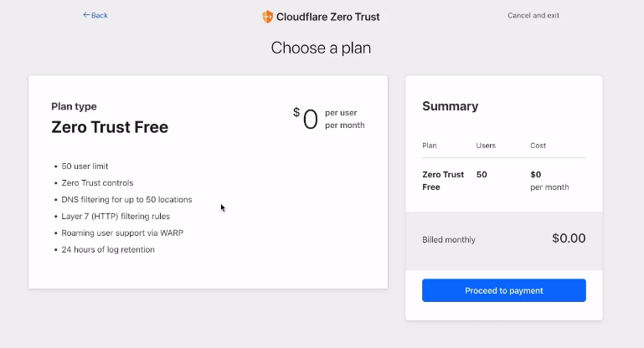Click the $0.00 billed total
Viewport: 644px width, 348px height.
click(x=569, y=238)
